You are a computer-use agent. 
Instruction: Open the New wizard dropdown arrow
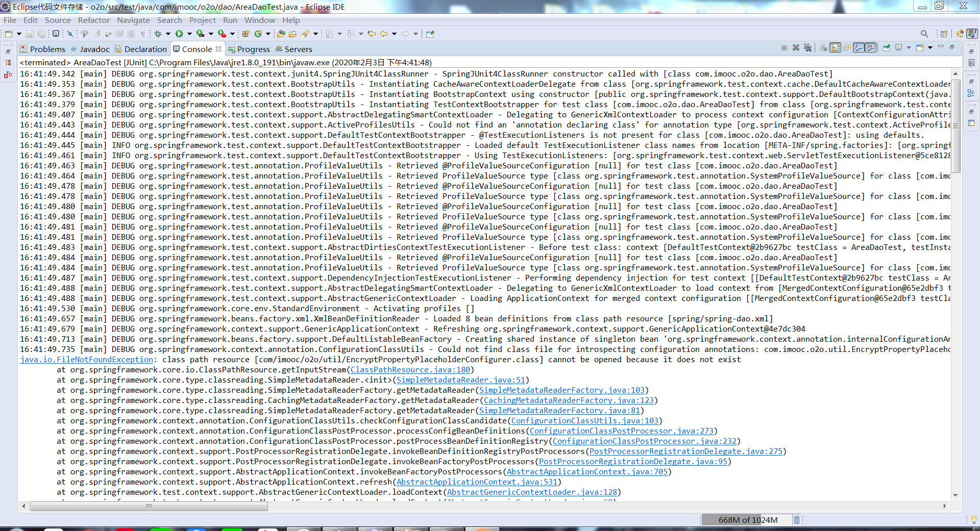(19, 34)
